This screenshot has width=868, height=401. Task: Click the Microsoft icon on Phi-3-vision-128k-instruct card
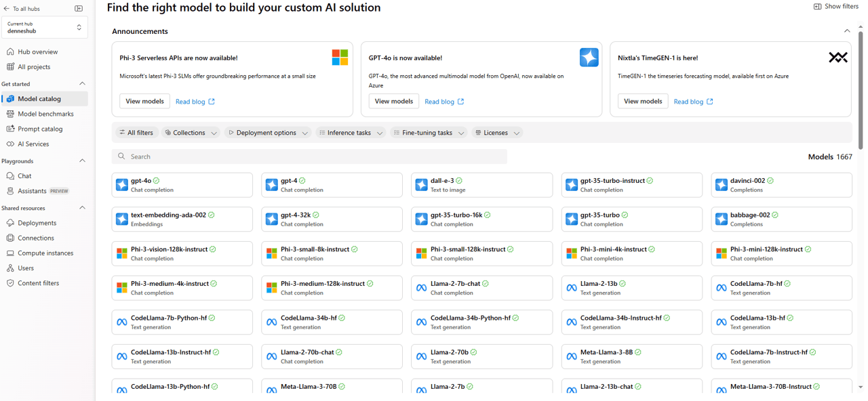pyautogui.click(x=122, y=253)
